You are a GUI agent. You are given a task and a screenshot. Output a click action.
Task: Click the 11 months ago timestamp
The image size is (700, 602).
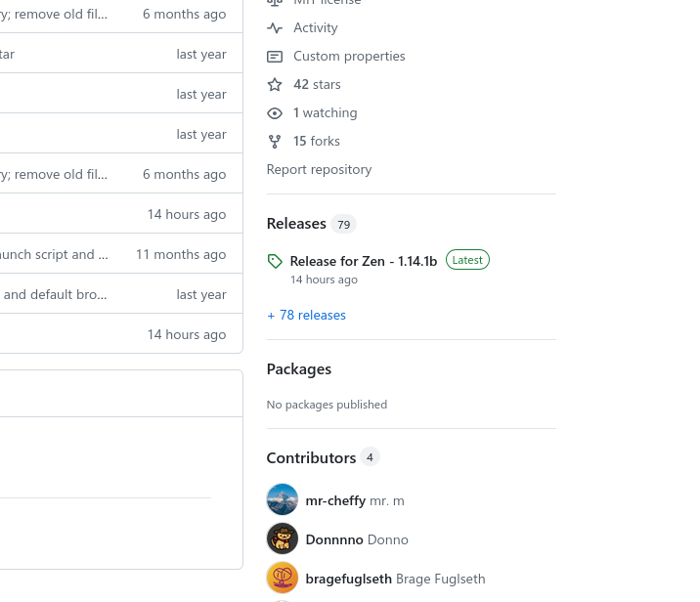point(181,254)
